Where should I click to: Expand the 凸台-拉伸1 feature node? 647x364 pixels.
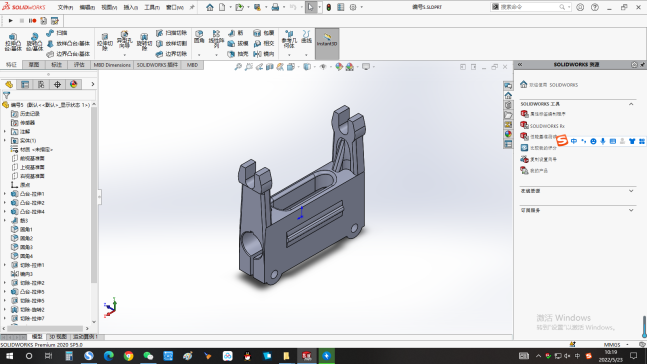(5, 194)
